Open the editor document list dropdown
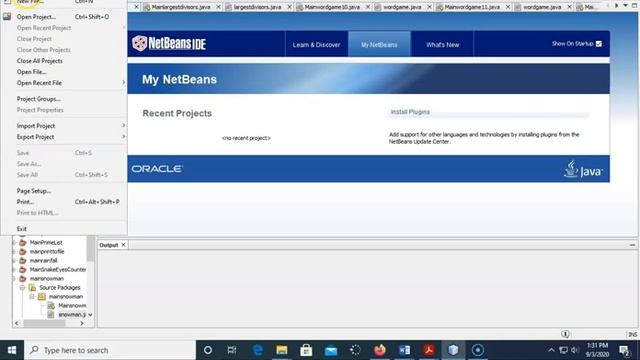 (x=625, y=6)
